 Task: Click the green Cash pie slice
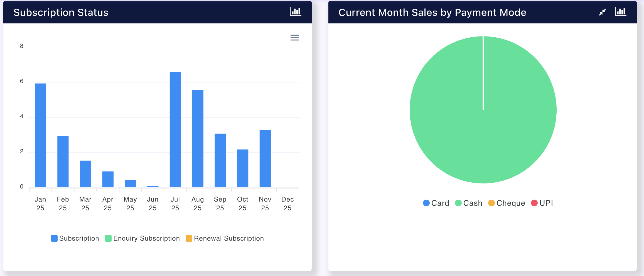pyautogui.click(x=483, y=134)
